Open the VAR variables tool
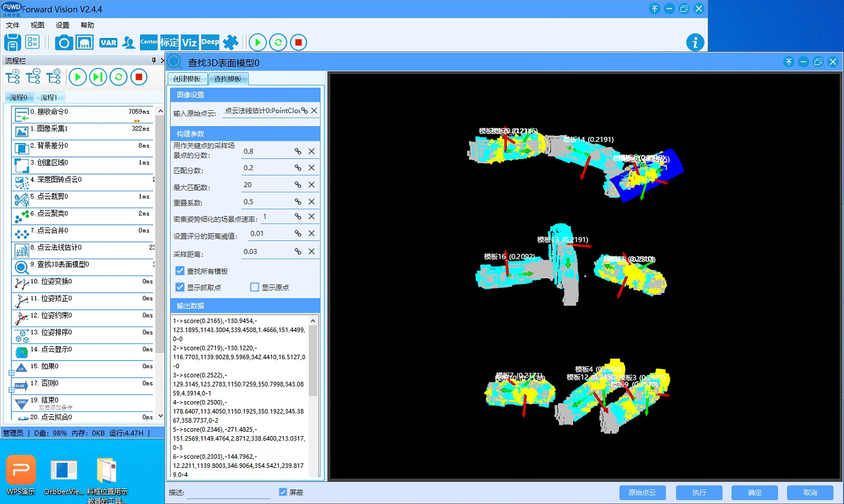 (x=108, y=42)
